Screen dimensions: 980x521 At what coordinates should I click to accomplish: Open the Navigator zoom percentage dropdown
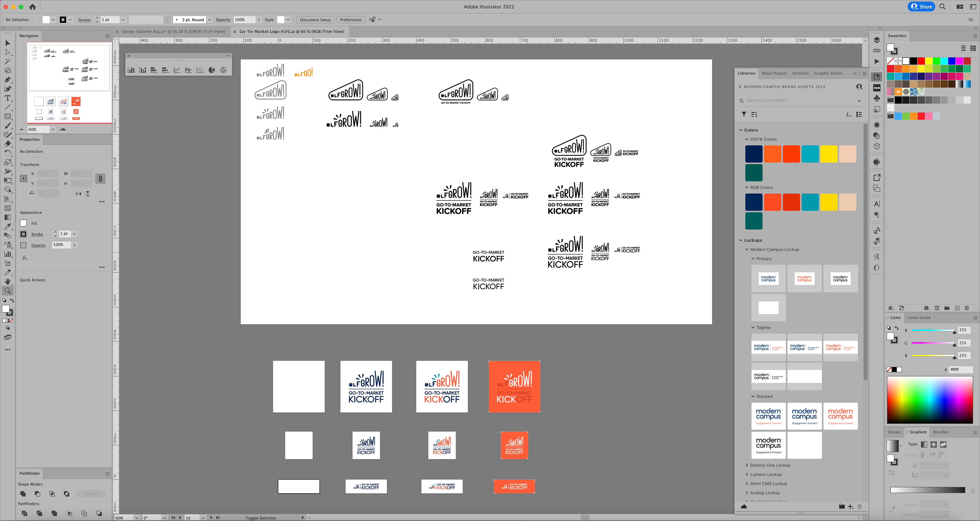pyautogui.click(x=53, y=130)
